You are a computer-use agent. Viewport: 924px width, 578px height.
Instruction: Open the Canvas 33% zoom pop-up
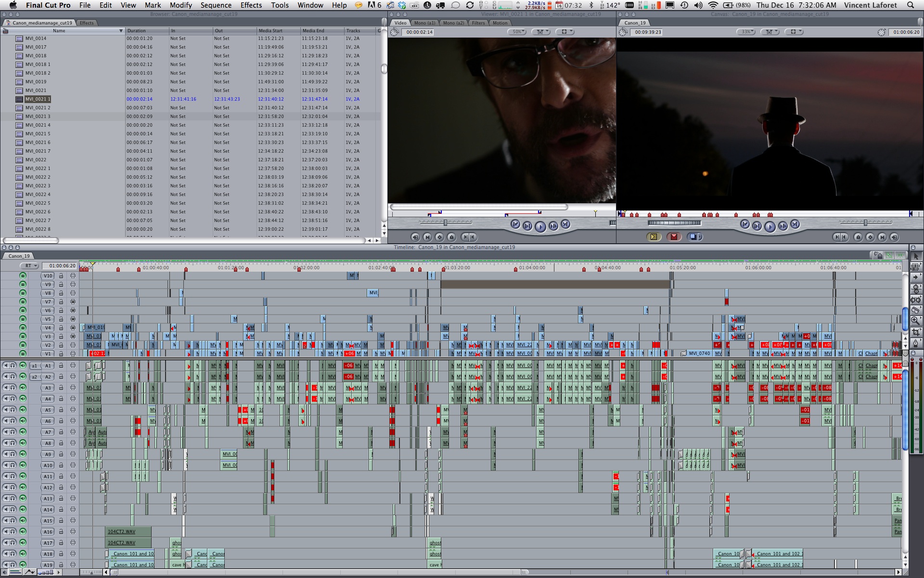click(745, 32)
